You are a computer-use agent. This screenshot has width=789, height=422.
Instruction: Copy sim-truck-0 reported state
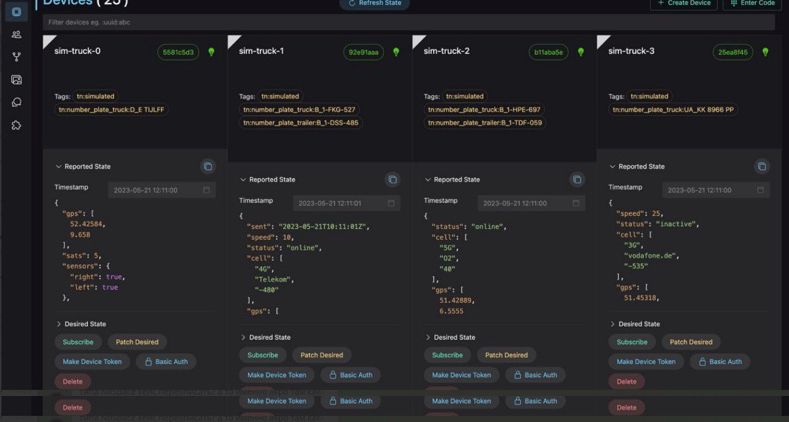(x=208, y=167)
